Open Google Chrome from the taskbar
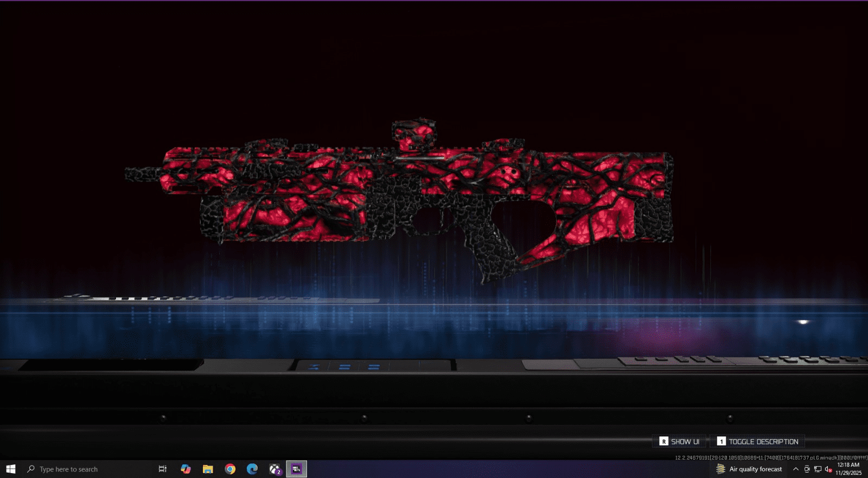Viewport: 868px width, 478px height. tap(230, 469)
